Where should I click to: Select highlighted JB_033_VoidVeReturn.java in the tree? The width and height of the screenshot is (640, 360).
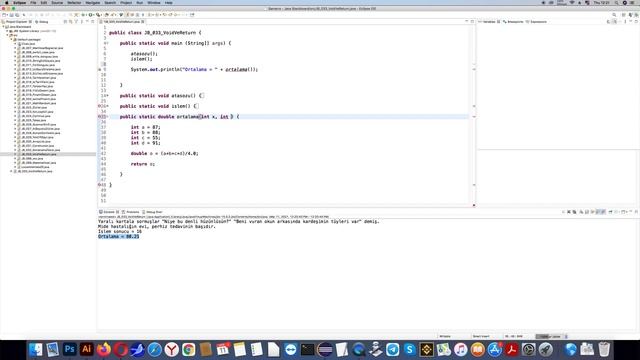[x=39, y=154]
